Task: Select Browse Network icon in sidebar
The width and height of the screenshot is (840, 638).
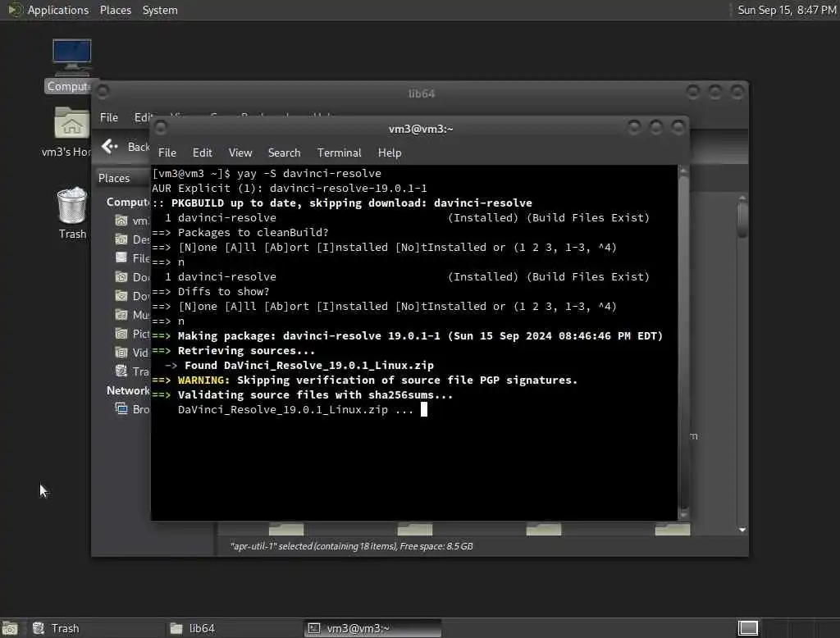Action: 121,408
